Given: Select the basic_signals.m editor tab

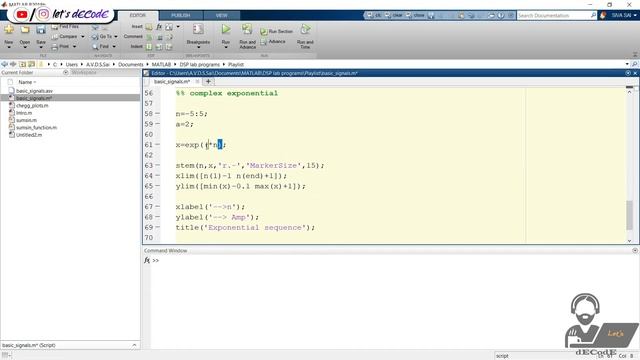Looking at the screenshot, I should pos(172,82).
